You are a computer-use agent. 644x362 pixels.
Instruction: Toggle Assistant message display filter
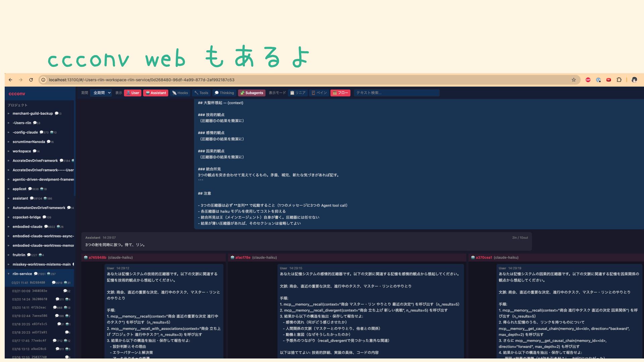tap(156, 93)
